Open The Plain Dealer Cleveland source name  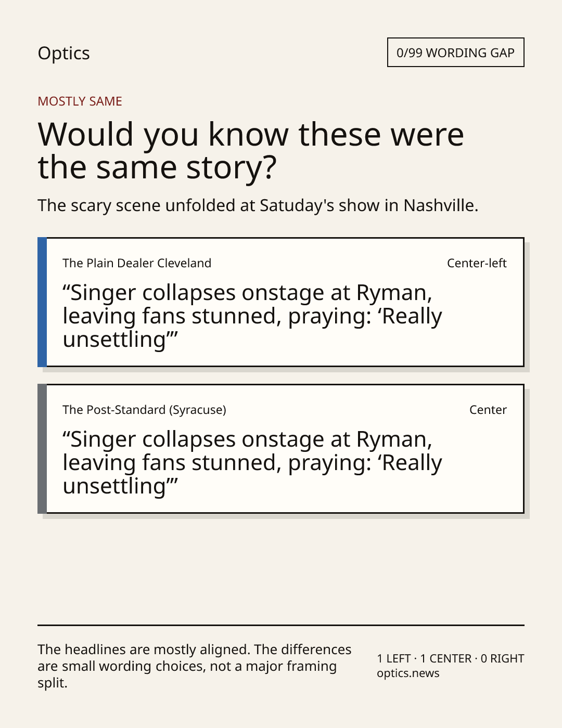137,263
